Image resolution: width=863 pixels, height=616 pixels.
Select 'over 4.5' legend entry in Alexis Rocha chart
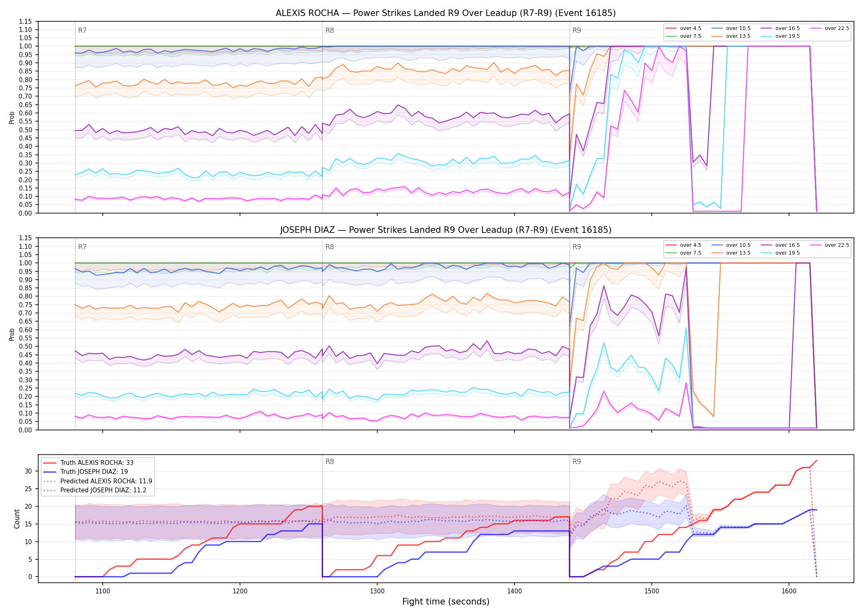(683, 28)
